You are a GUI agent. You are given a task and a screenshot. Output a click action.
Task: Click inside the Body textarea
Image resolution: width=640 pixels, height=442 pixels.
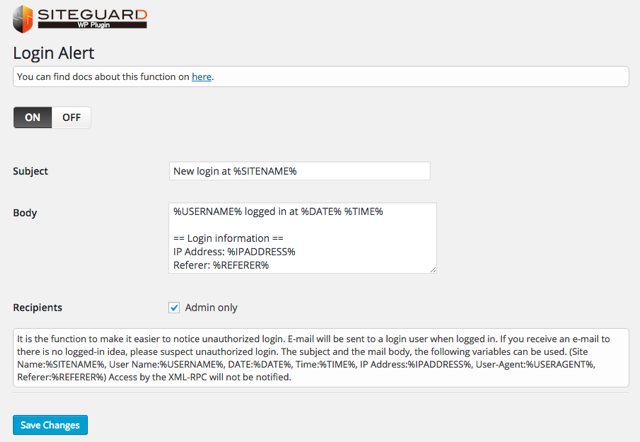click(x=302, y=238)
